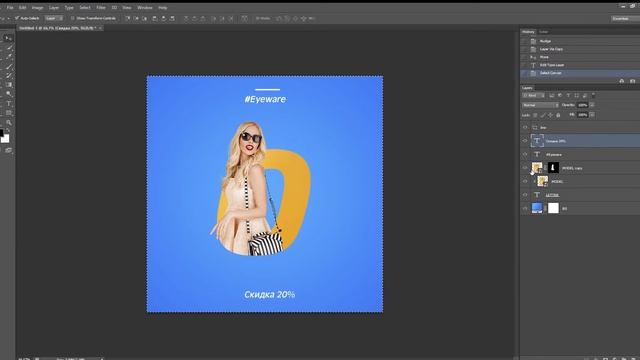The width and height of the screenshot is (640, 360).
Task: Select the History Brush tool
Action: coord(9,76)
